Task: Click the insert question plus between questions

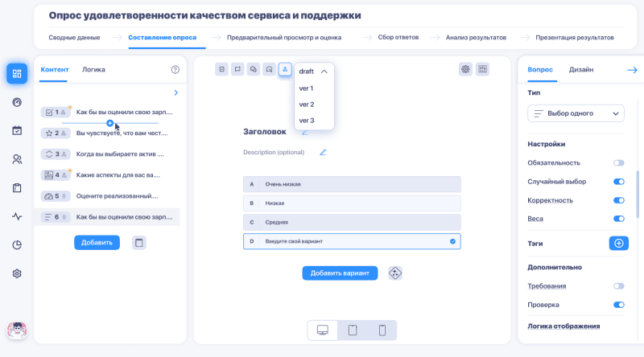Action: (x=109, y=123)
